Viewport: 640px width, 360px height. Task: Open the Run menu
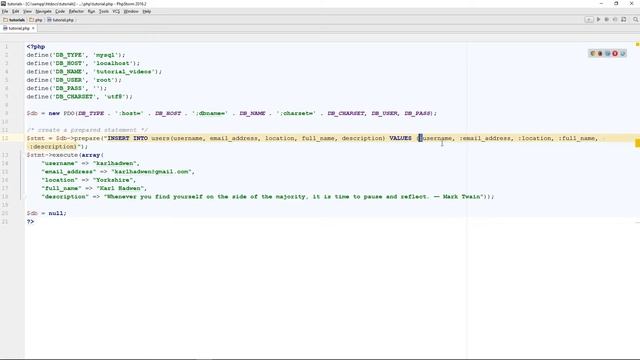(x=91, y=11)
